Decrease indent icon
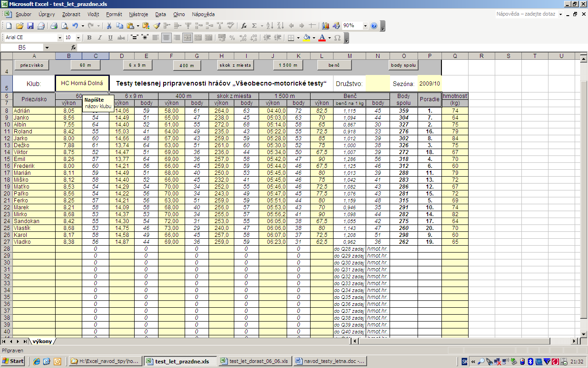The image size is (588, 368). pos(266,38)
